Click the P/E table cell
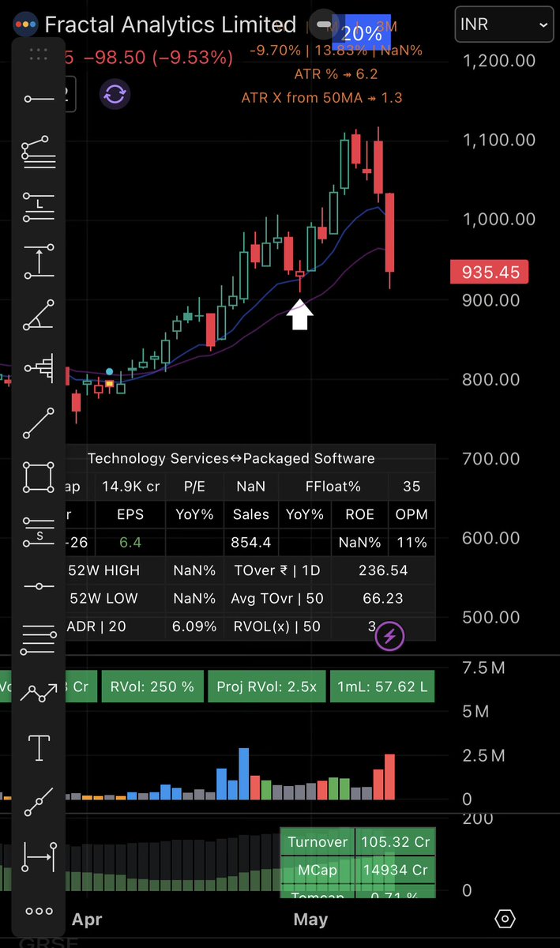This screenshot has height=948, width=560. click(x=195, y=487)
